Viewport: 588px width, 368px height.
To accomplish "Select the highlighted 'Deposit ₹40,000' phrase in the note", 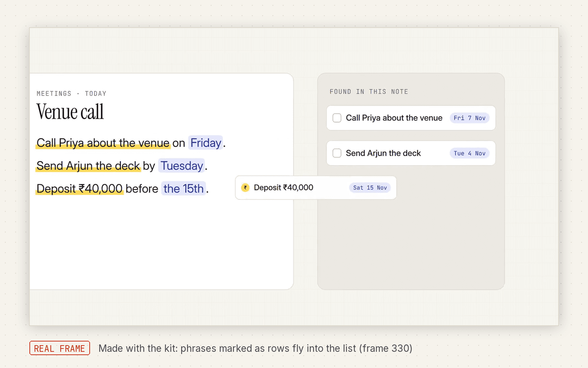I will pos(79,188).
